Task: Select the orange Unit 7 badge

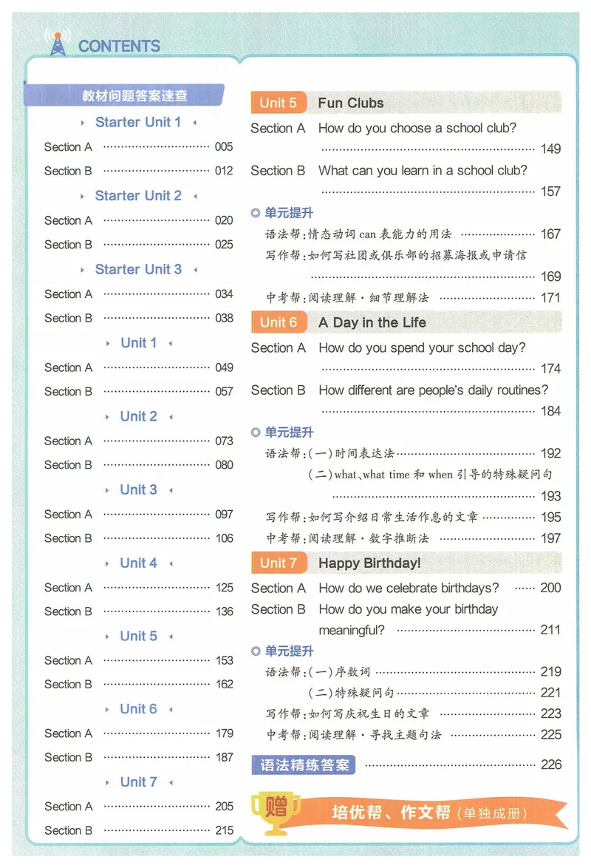Action: coord(279,563)
